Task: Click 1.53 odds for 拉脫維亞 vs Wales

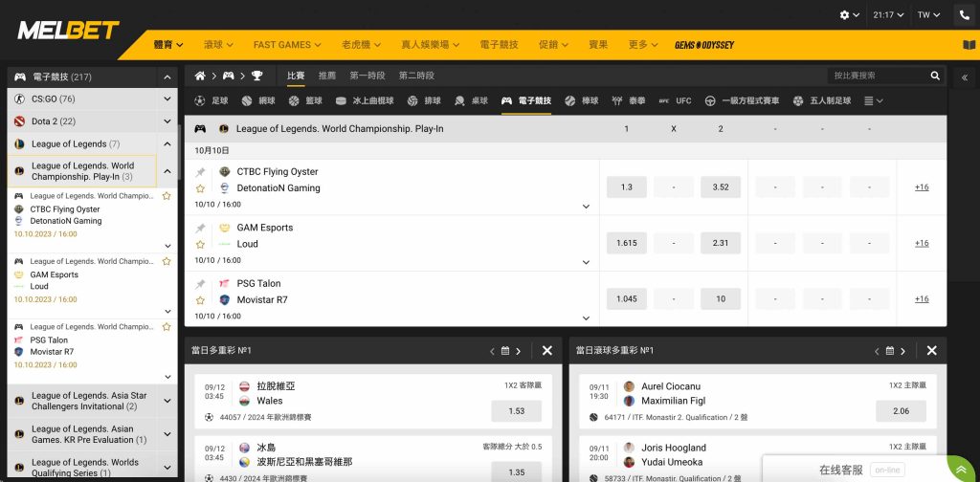Action: coord(516,411)
